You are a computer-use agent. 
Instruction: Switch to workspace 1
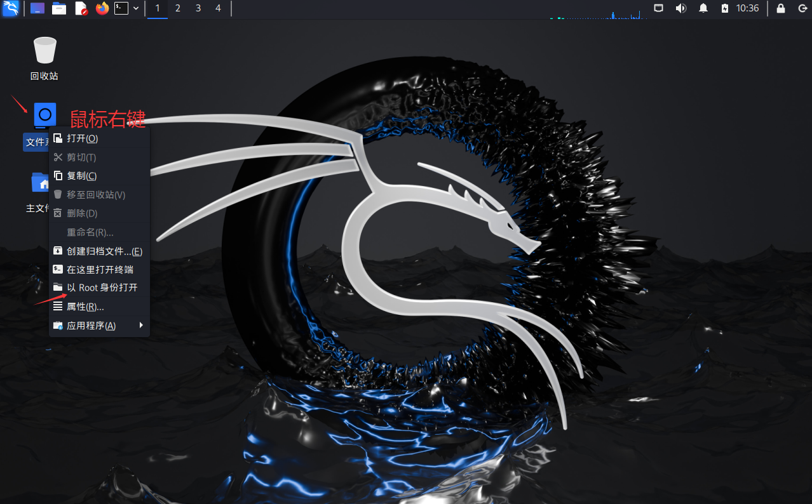click(158, 8)
